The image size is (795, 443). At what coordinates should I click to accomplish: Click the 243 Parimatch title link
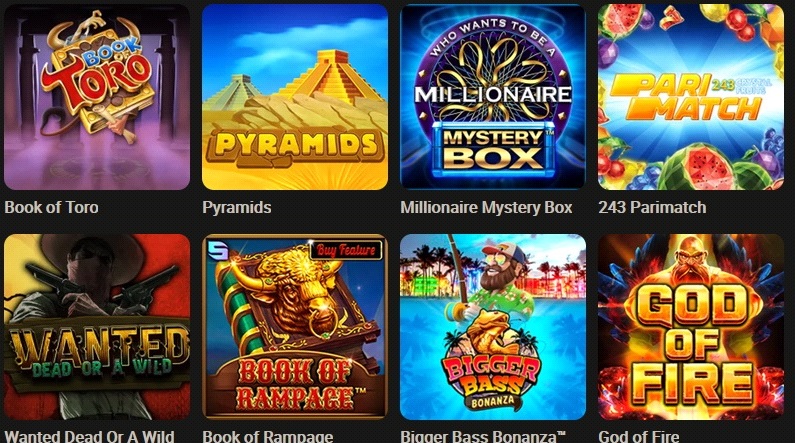[x=652, y=207]
